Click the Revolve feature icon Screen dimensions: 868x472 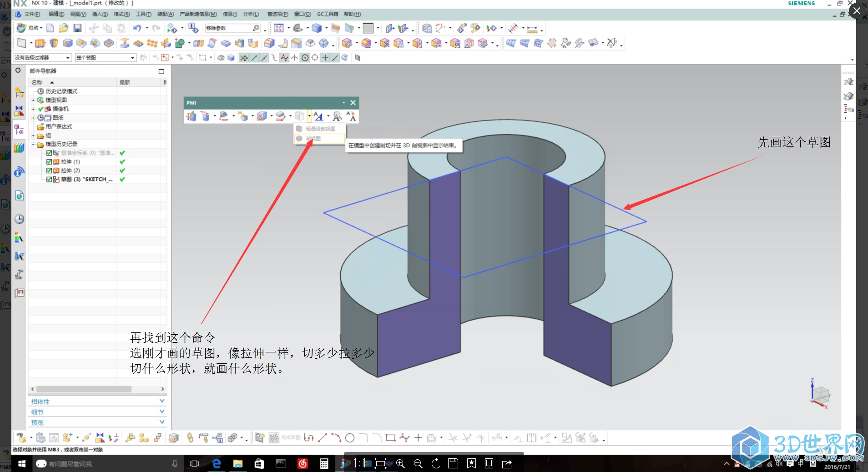(54, 43)
